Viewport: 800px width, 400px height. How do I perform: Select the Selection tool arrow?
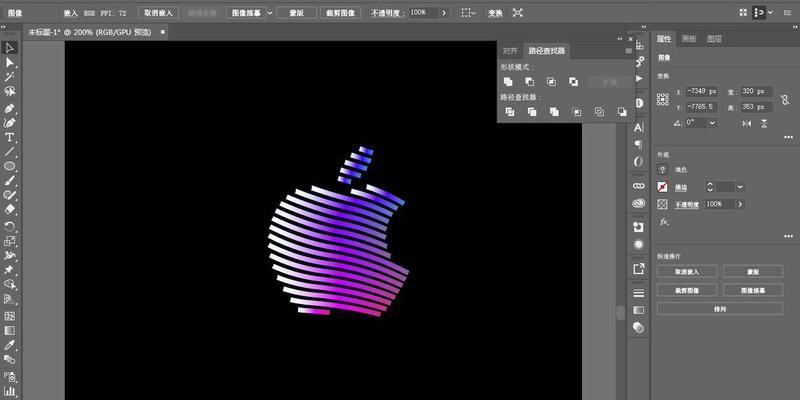pos(9,48)
